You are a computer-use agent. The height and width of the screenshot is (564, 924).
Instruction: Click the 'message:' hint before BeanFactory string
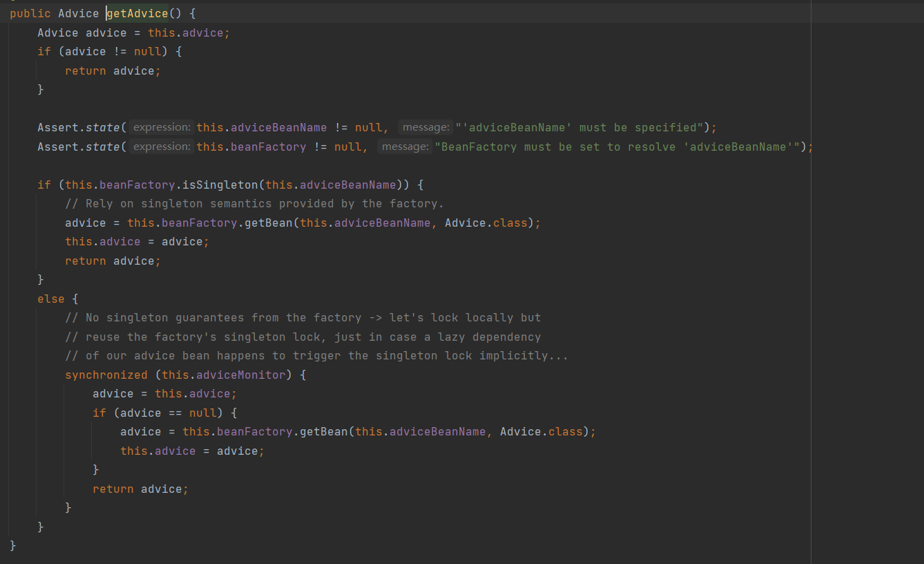(x=405, y=147)
